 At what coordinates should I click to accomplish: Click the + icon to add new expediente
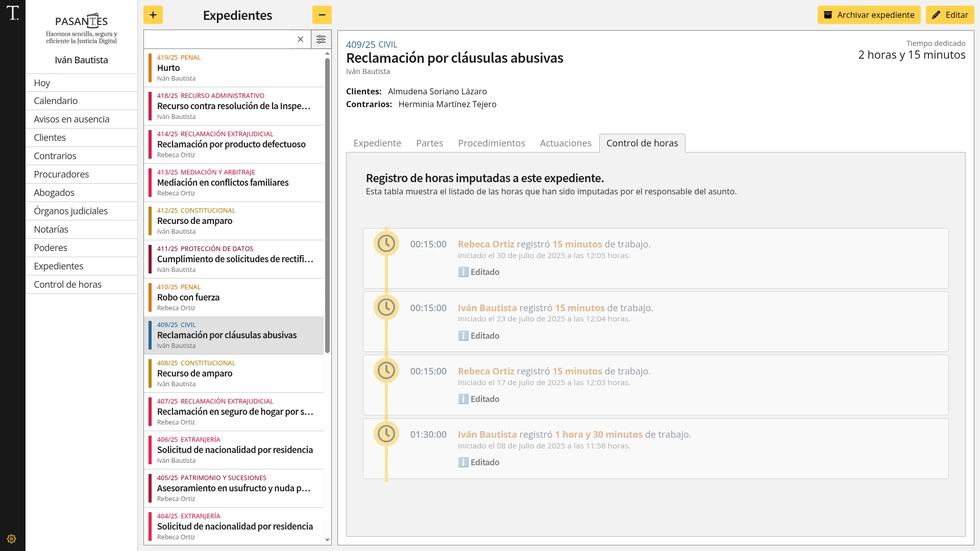tap(153, 15)
